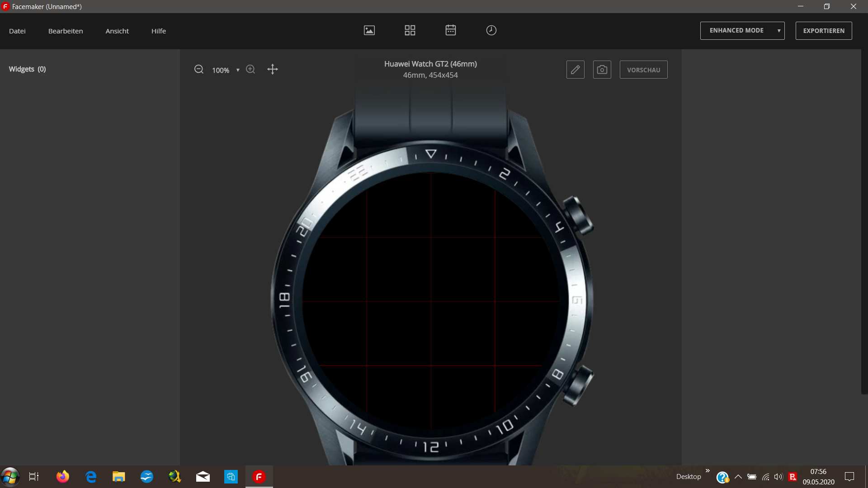
Task: Open Microsoft Store from the taskbar
Action: tap(231, 477)
